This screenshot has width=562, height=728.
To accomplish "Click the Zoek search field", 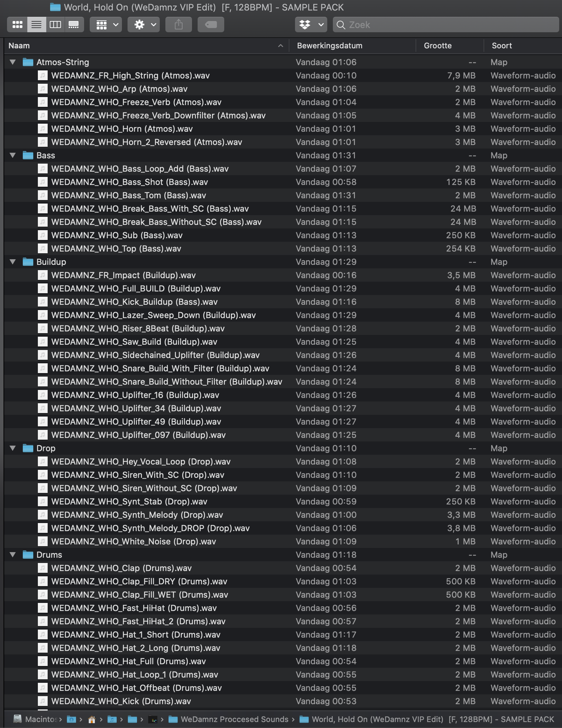I will click(x=446, y=25).
